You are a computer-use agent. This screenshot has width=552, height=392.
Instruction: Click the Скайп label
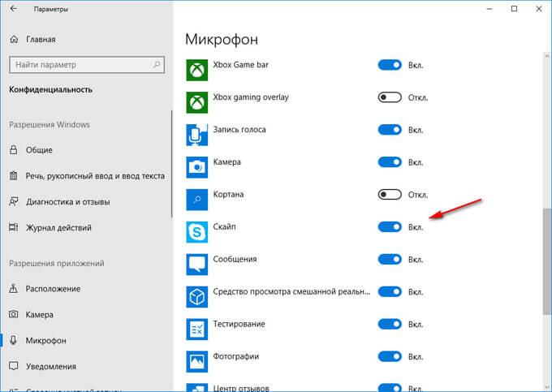[224, 226]
